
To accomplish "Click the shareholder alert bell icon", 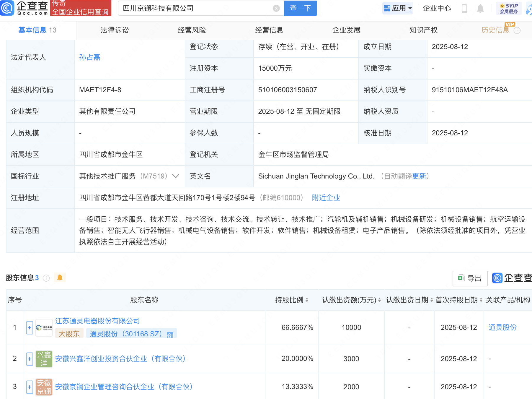I will (x=60, y=278).
